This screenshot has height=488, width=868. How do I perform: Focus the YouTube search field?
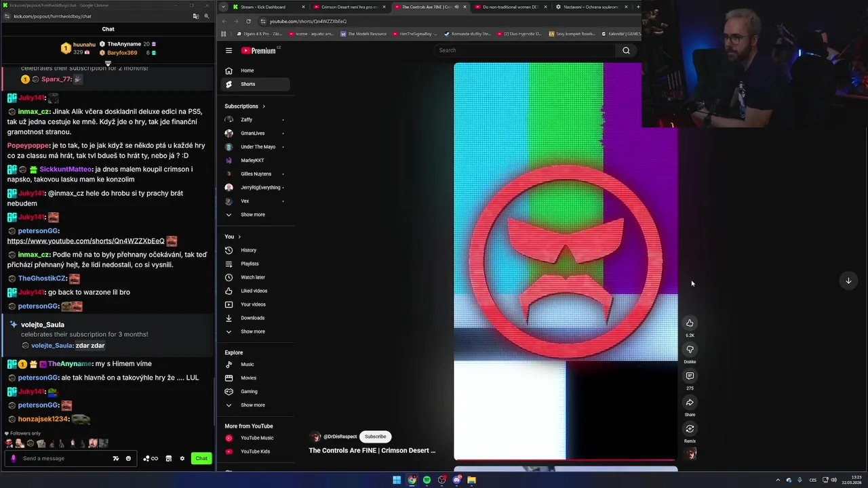coord(524,50)
